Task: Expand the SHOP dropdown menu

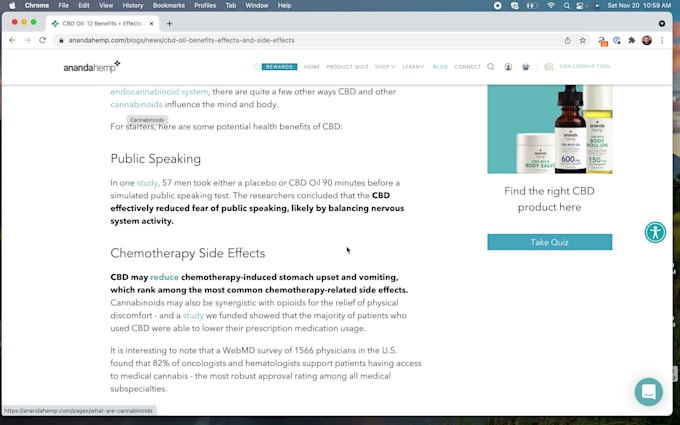Action: (x=385, y=66)
